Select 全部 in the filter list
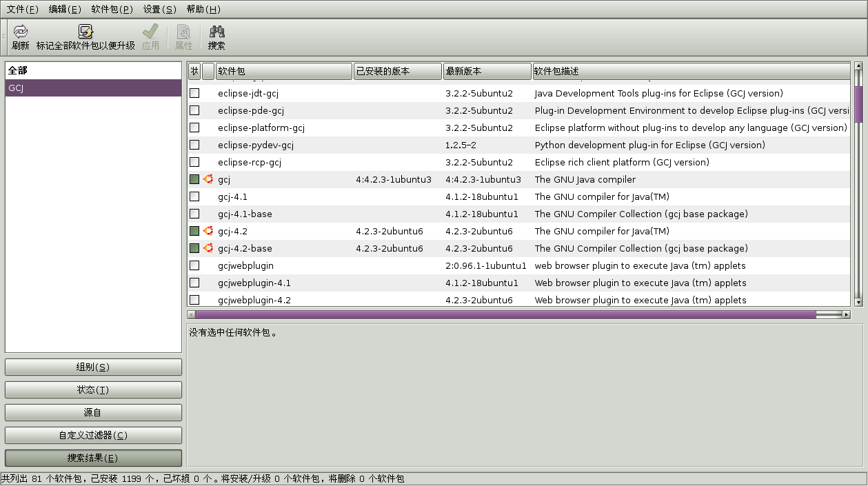The width and height of the screenshot is (868, 486). tap(93, 71)
